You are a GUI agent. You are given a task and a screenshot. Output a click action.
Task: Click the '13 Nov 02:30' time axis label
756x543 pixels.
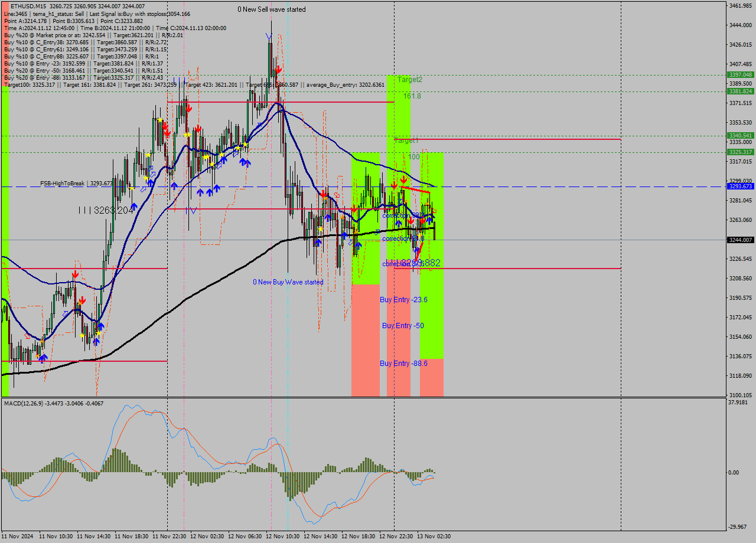434,537
